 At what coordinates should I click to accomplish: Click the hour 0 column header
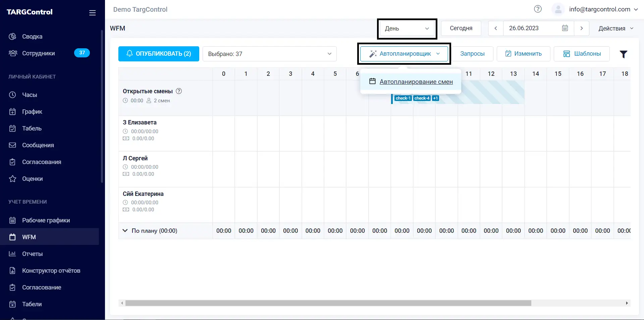224,74
